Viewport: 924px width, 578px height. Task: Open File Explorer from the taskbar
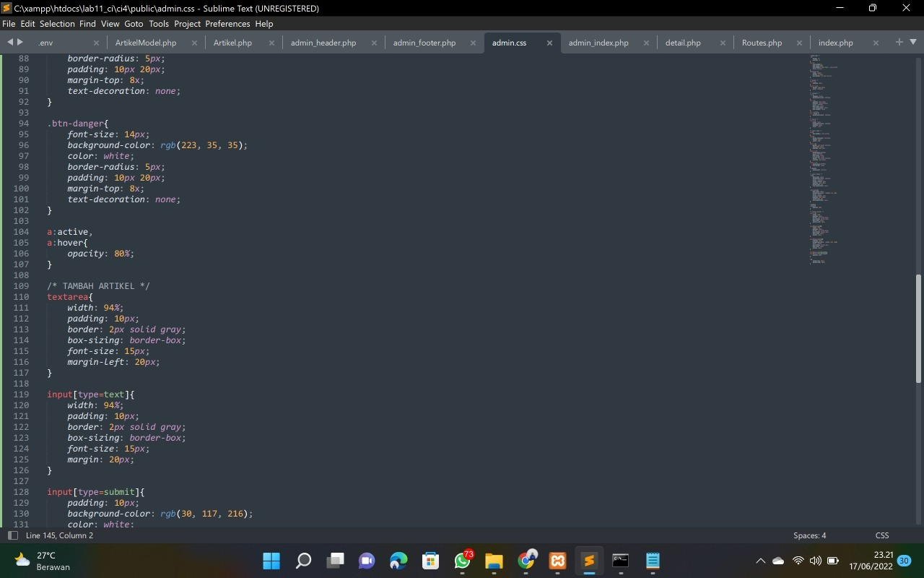494,561
